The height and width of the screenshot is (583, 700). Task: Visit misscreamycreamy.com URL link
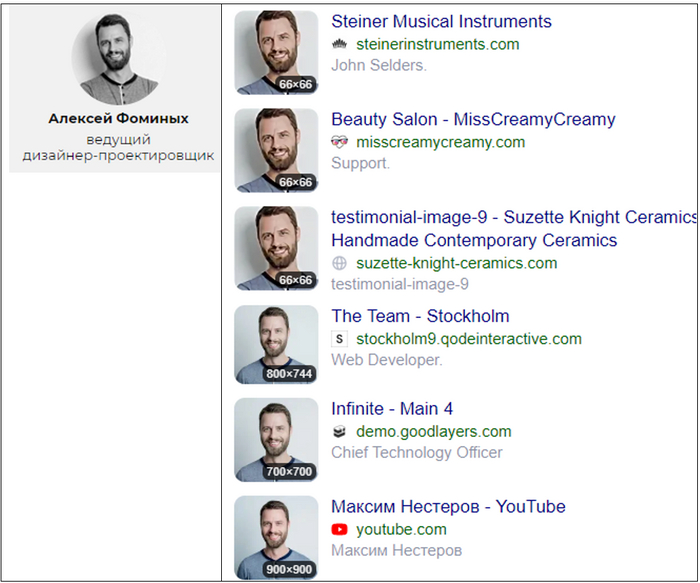pos(441,142)
